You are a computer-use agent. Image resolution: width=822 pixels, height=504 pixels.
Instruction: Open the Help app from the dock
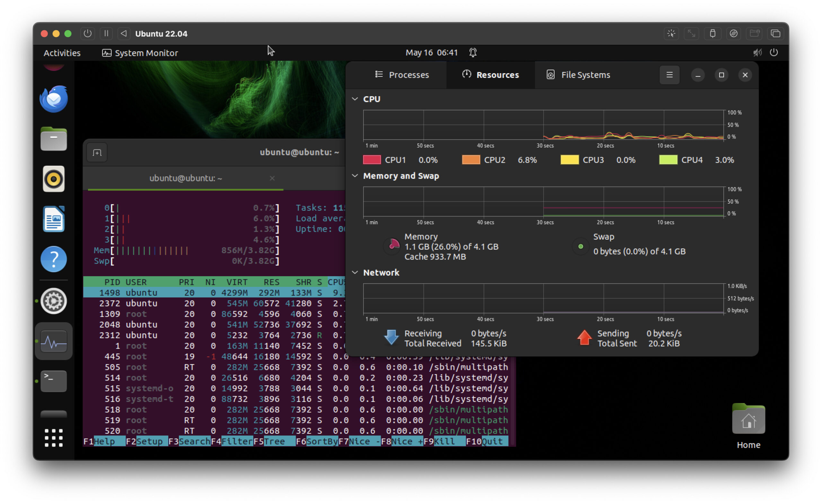[x=53, y=259]
